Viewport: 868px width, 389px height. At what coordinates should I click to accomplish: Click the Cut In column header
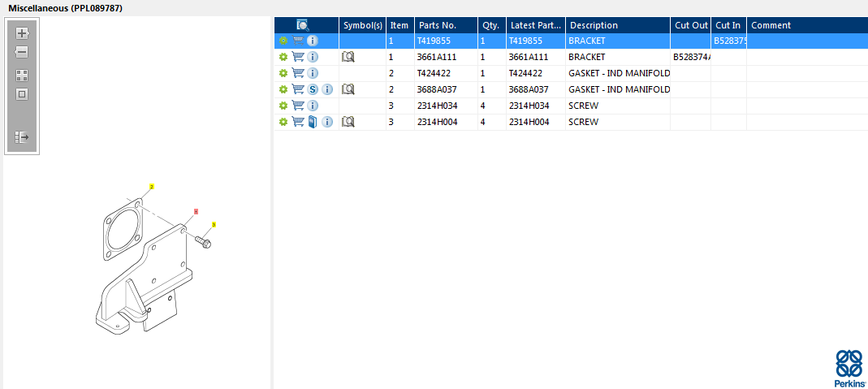point(728,25)
